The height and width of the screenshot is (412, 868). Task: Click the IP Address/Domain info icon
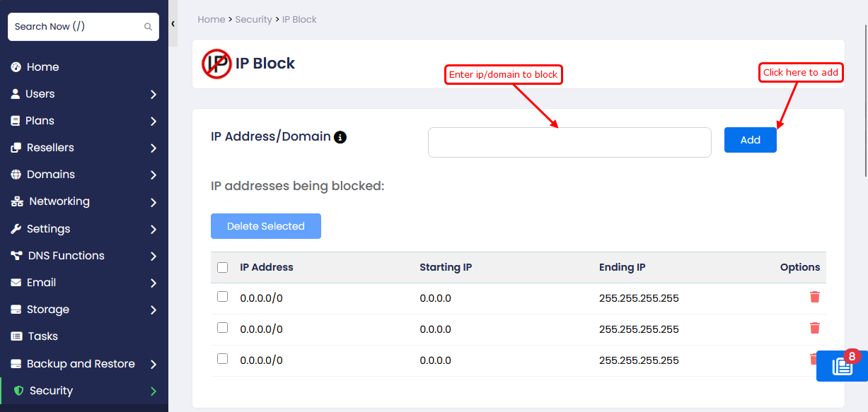(340, 137)
